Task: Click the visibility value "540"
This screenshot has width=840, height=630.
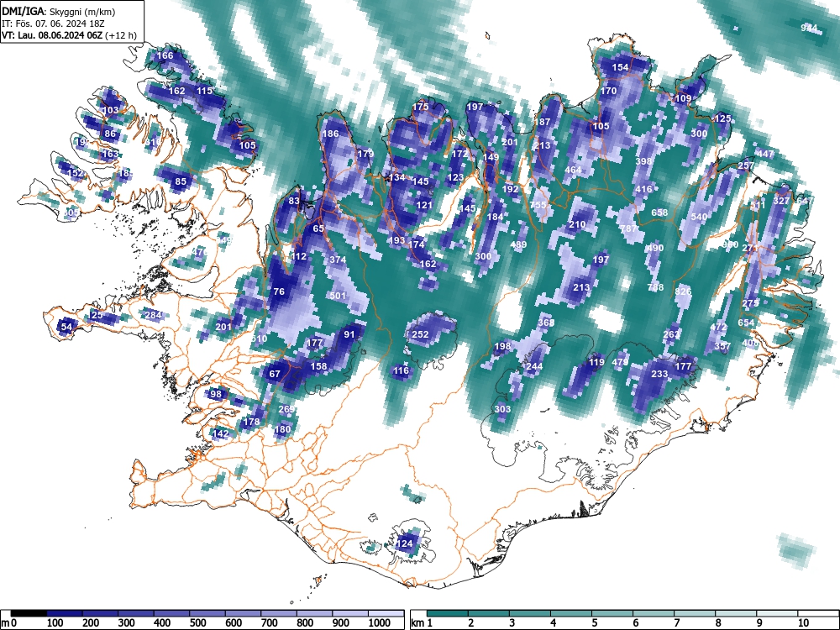Action: pos(699,217)
